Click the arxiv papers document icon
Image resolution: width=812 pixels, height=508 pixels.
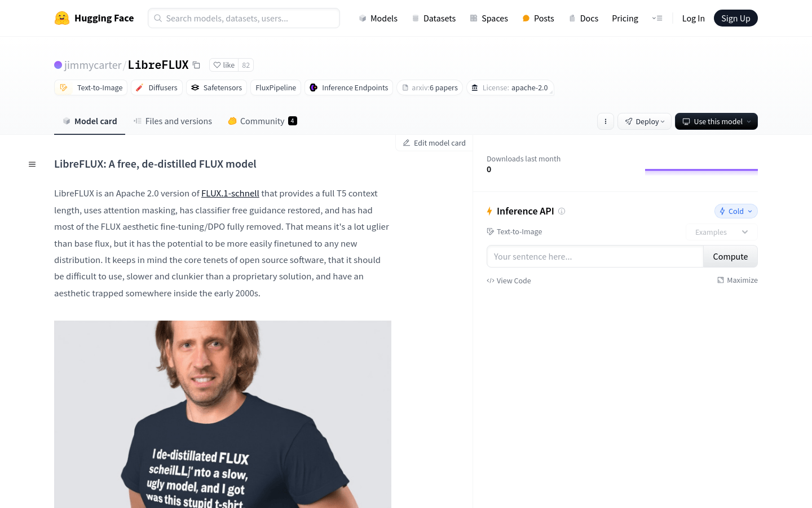[405, 87]
